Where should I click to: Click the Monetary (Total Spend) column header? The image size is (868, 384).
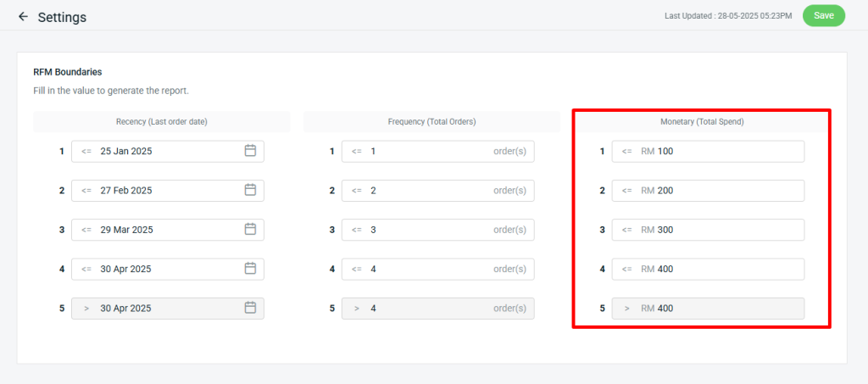(x=701, y=122)
